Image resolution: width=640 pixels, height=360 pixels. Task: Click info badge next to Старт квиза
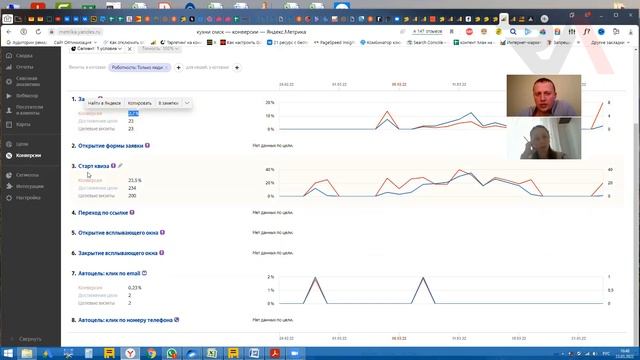point(113,166)
